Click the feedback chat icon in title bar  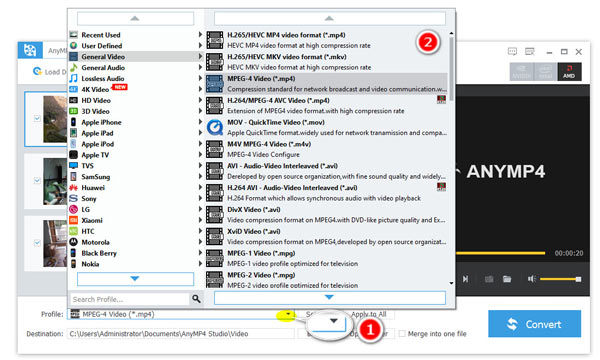click(512, 51)
